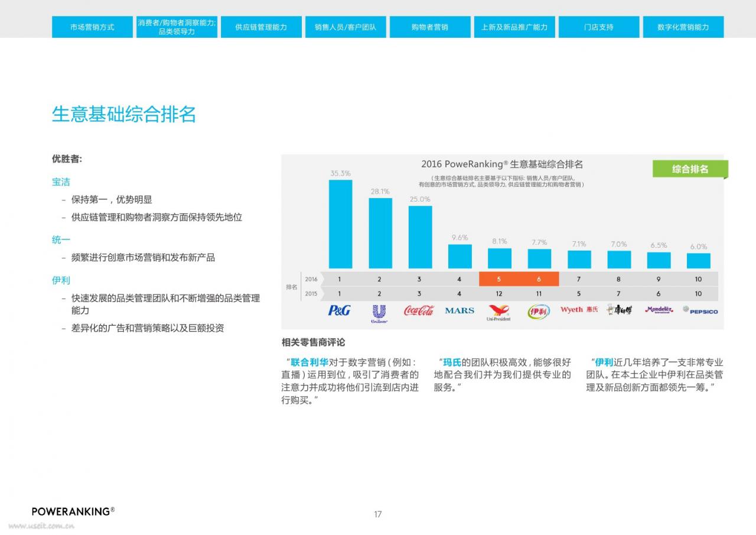Go to the 销售人员/客户团队 tab

point(346,27)
